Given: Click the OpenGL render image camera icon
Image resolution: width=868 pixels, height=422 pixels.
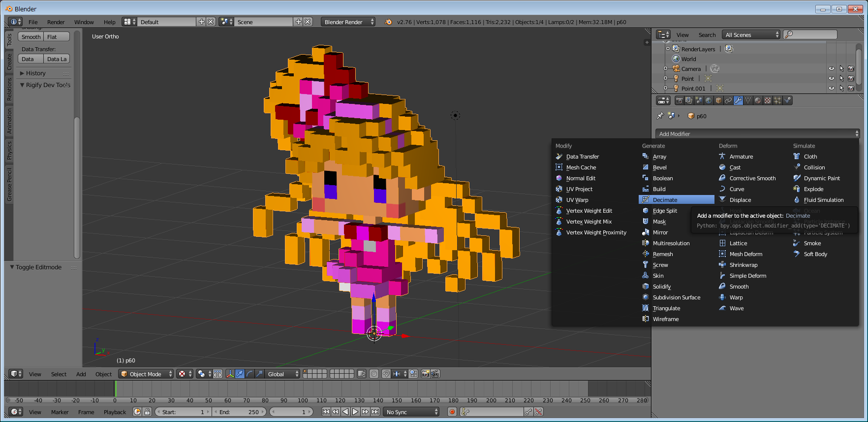Looking at the screenshot, I should pyautogui.click(x=426, y=374).
